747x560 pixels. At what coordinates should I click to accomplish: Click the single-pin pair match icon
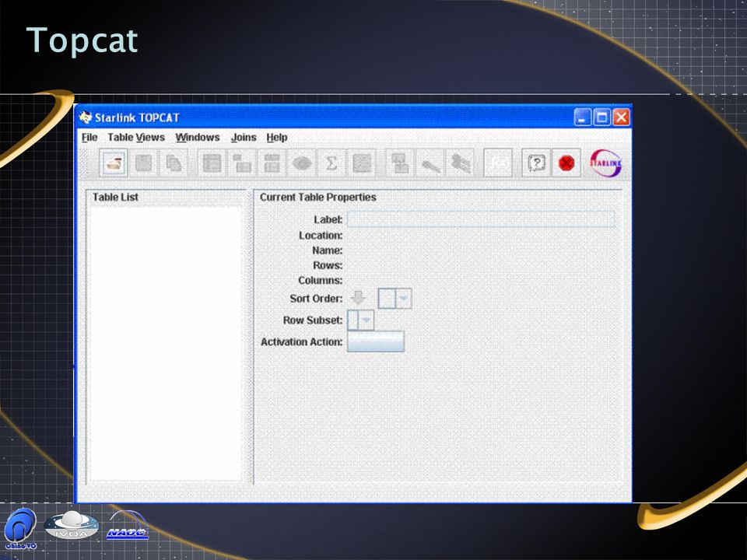[x=430, y=163]
